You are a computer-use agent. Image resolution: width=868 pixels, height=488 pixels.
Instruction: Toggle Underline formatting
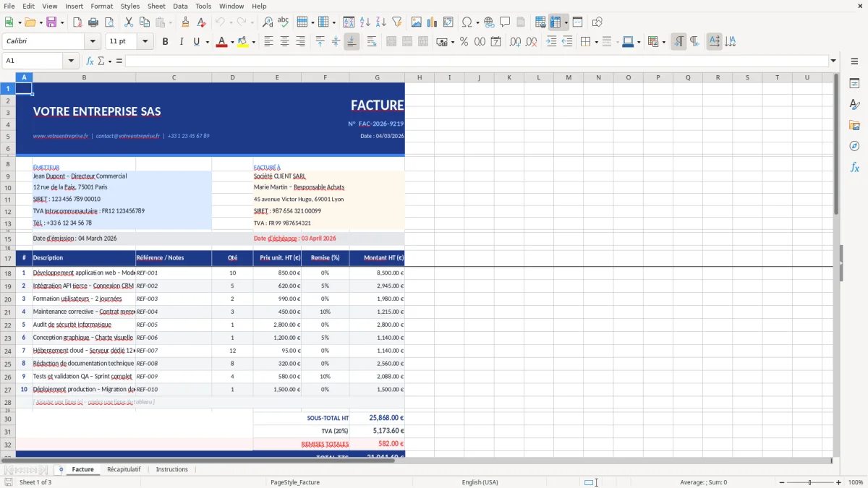pyautogui.click(x=196, y=42)
